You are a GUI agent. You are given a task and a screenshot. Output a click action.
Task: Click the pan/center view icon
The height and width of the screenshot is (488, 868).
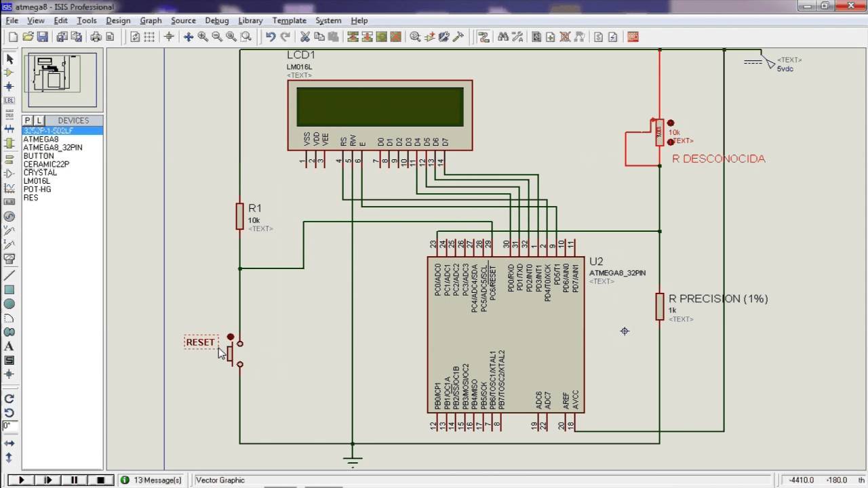tap(189, 37)
